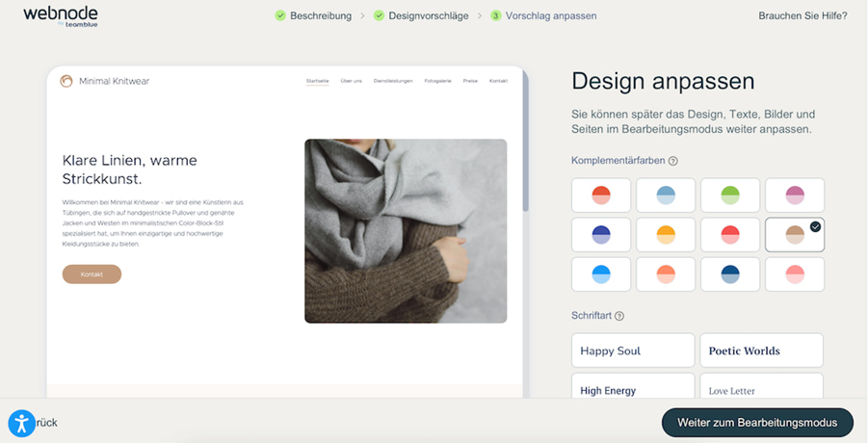Select the yellow-orange color scheme
The image size is (868, 443).
pos(666,234)
